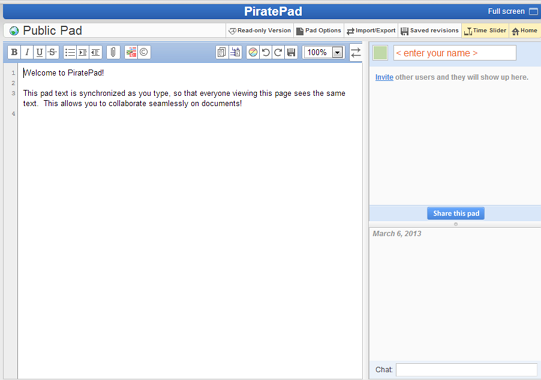Click the Chat input box
The width and height of the screenshot is (541, 380).
click(467, 370)
